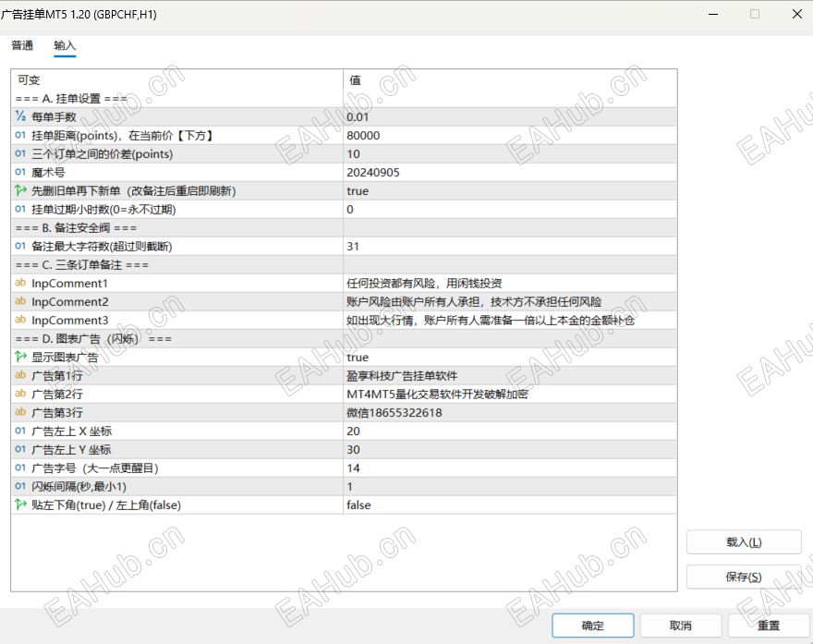This screenshot has height=644, width=813.
Task: Click the integer icon beside 广告左上 X 坐标
Action: coord(20,431)
